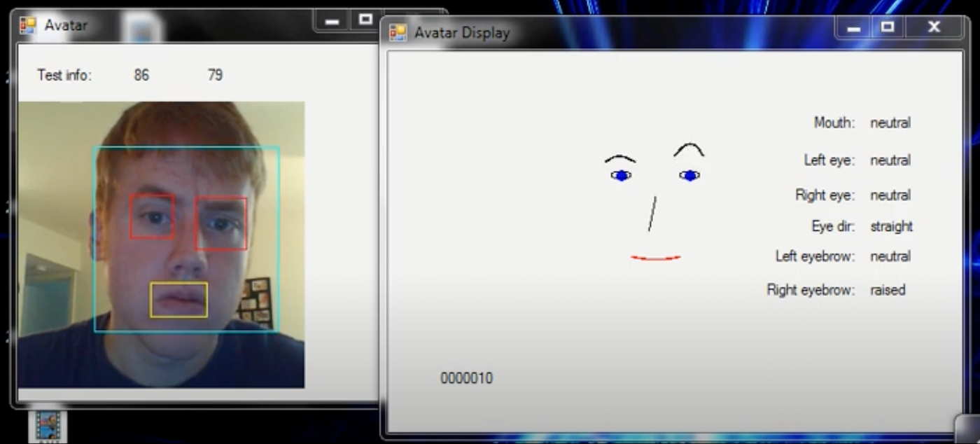Screen dimensions: 980x444
Task: Open the film strip desktop icon
Action: [48, 424]
